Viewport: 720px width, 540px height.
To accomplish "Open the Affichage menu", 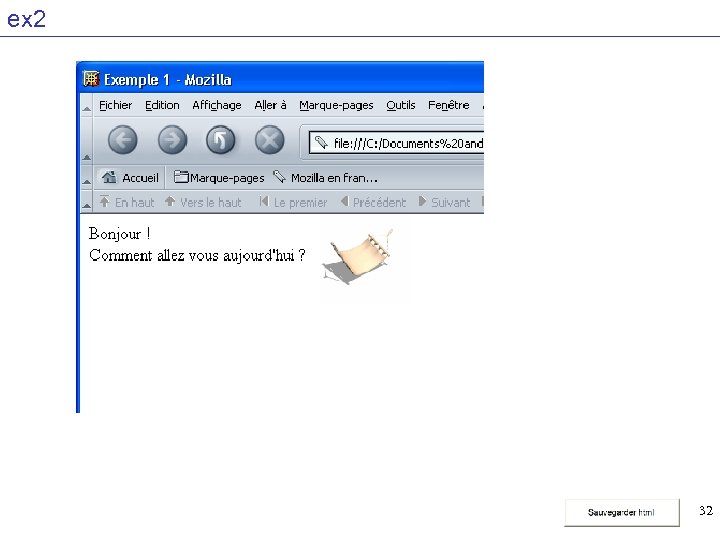I will 217,105.
